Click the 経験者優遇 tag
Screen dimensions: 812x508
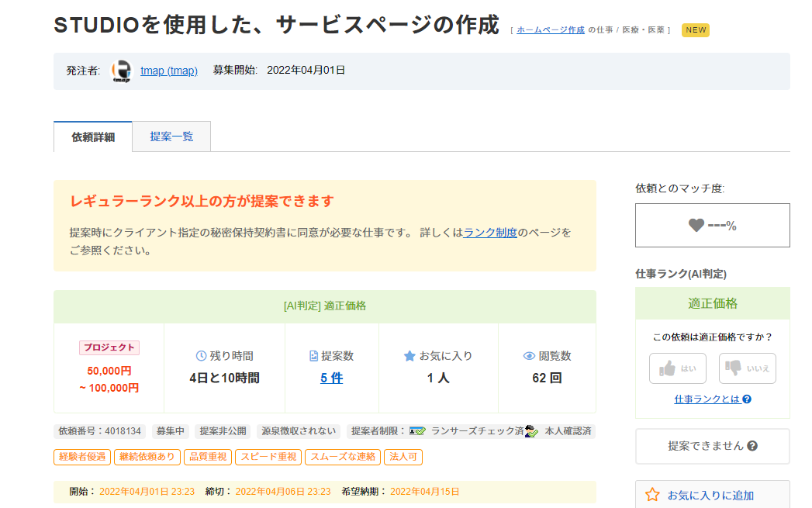tap(82, 457)
